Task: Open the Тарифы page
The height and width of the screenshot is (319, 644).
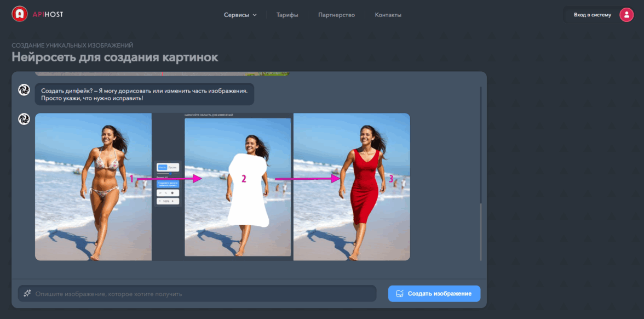Action: pyautogui.click(x=287, y=15)
